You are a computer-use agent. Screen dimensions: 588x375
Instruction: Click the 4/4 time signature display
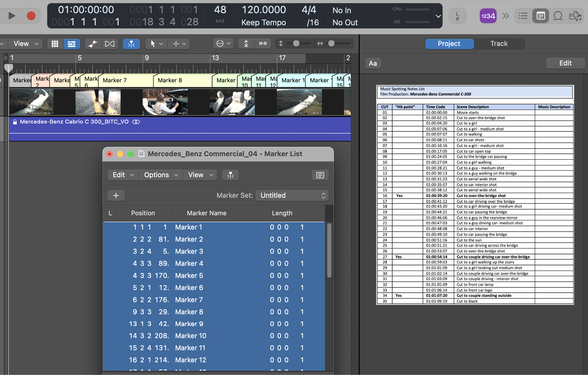coord(309,10)
